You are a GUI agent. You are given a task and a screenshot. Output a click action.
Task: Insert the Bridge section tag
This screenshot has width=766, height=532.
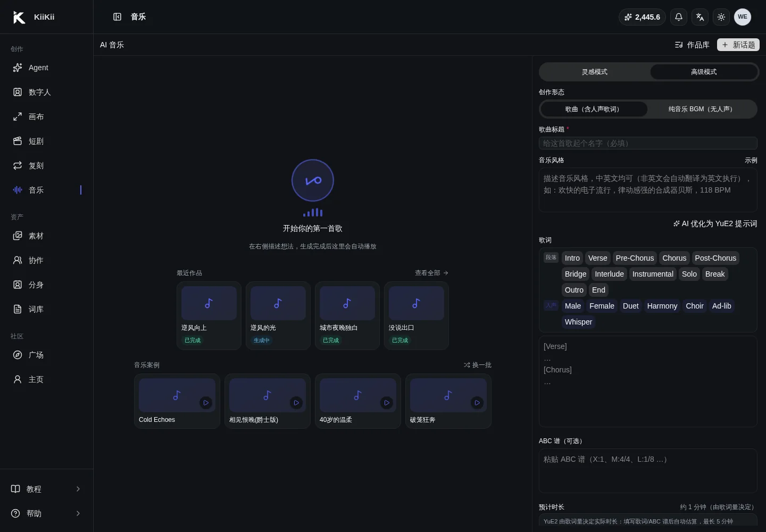[x=576, y=274]
